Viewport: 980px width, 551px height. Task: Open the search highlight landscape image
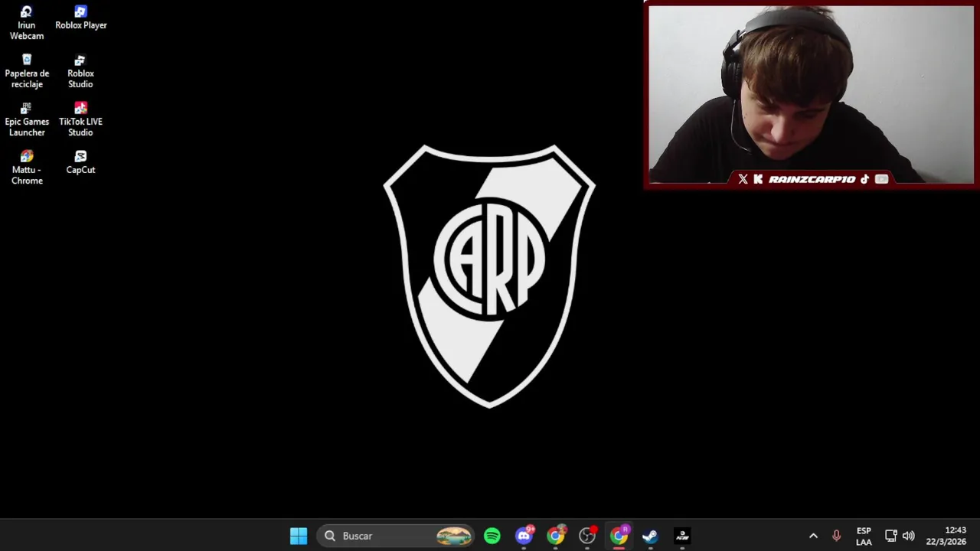[x=454, y=536]
